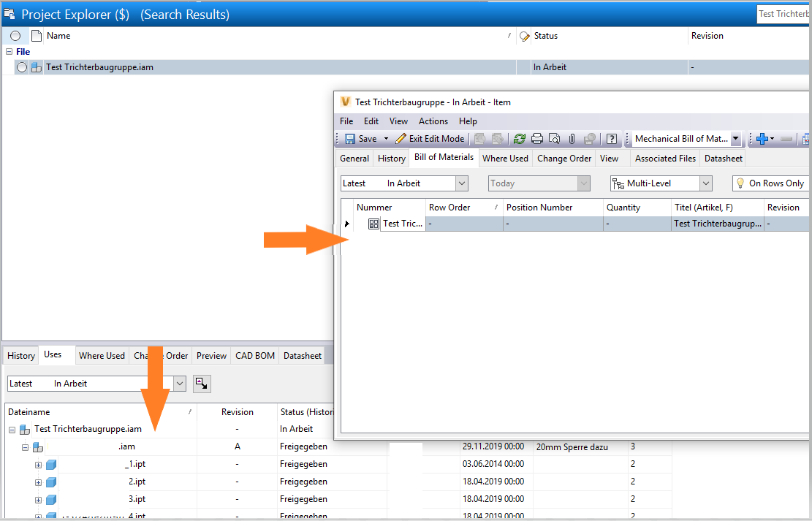The height and width of the screenshot is (521, 812).
Task: Click the search field showing Test Trichterb
Action: tap(783, 13)
